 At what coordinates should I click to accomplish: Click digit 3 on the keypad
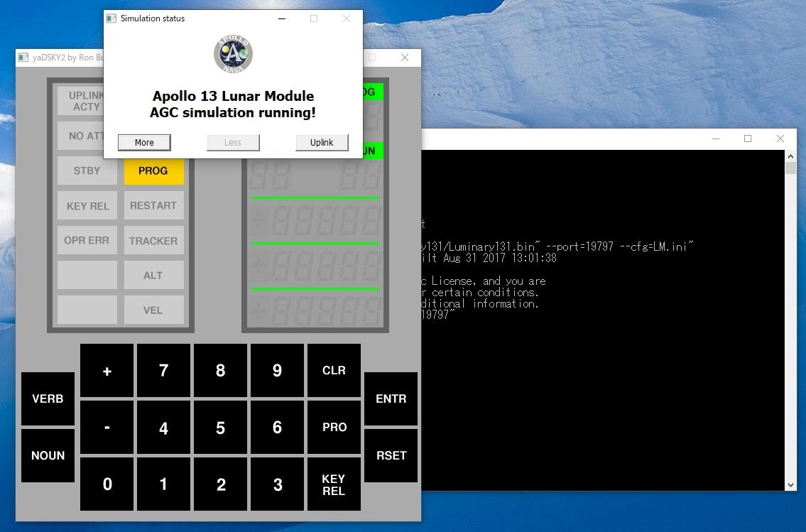tap(277, 484)
